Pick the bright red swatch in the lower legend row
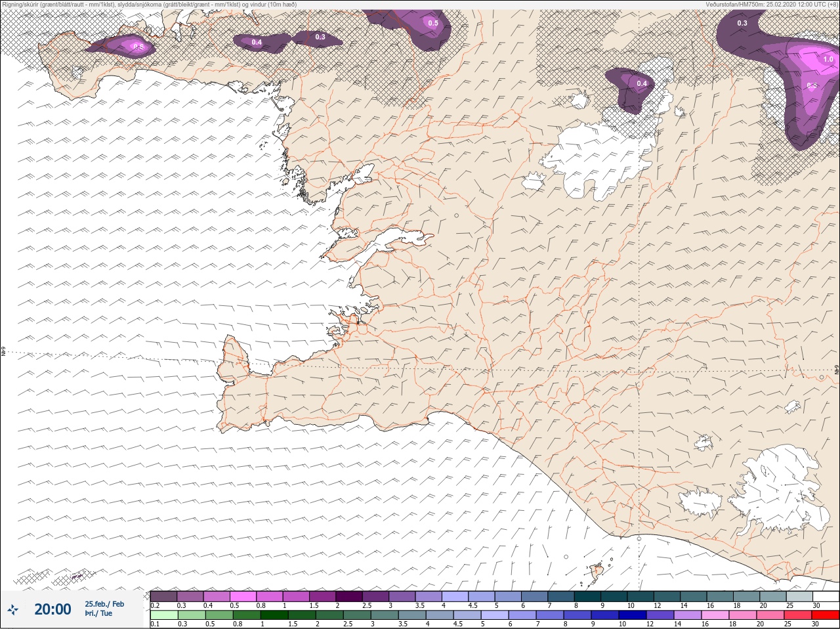Screen dimensions: 840x629 point(826,615)
